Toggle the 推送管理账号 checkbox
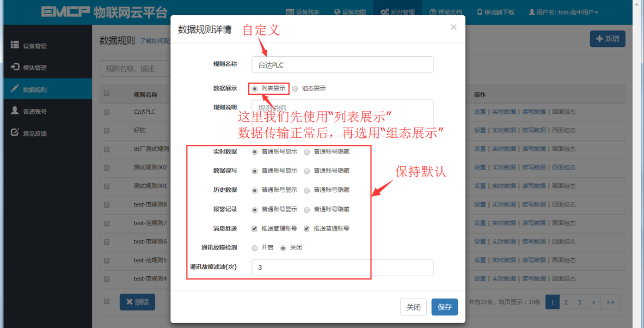 255,228
